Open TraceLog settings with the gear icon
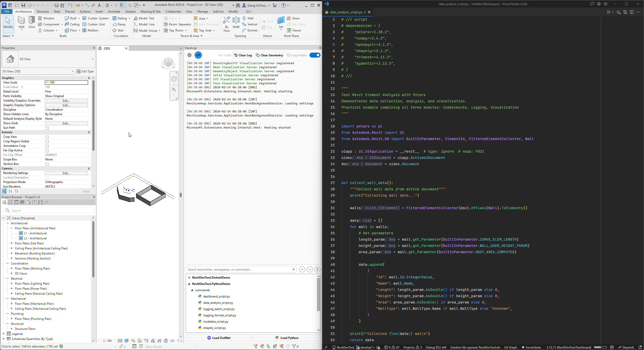 point(189,55)
